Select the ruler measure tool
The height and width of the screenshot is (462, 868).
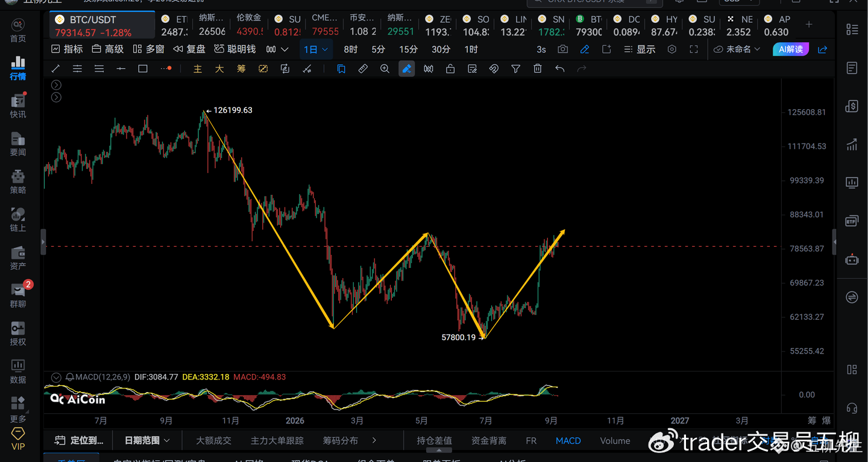click(363, 69)
